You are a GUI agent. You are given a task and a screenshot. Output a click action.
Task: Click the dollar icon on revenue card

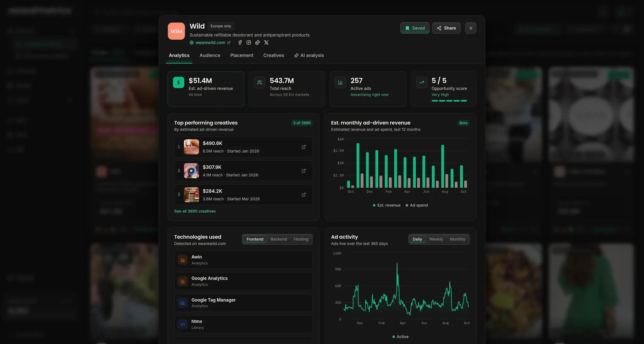click(x=179, y=82)
